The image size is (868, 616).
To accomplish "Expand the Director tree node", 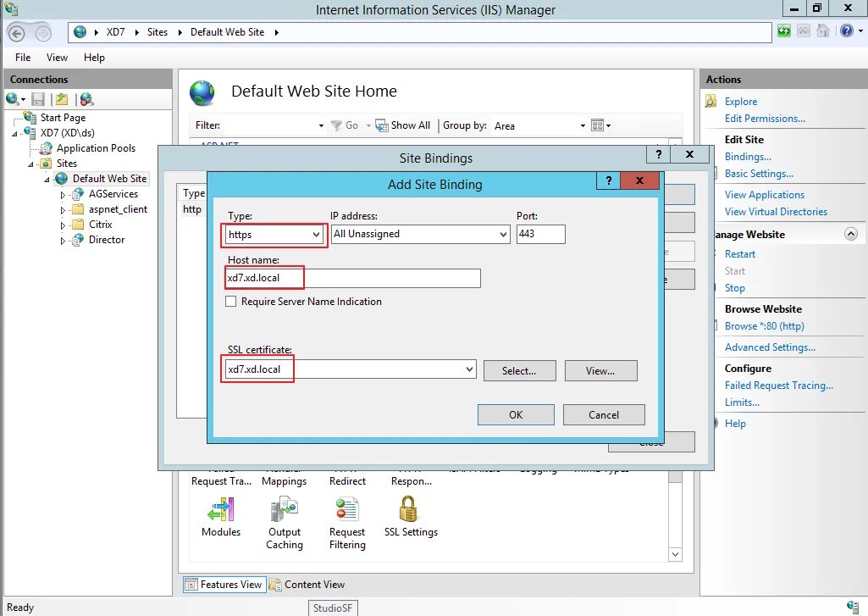I will click(63, 241).
